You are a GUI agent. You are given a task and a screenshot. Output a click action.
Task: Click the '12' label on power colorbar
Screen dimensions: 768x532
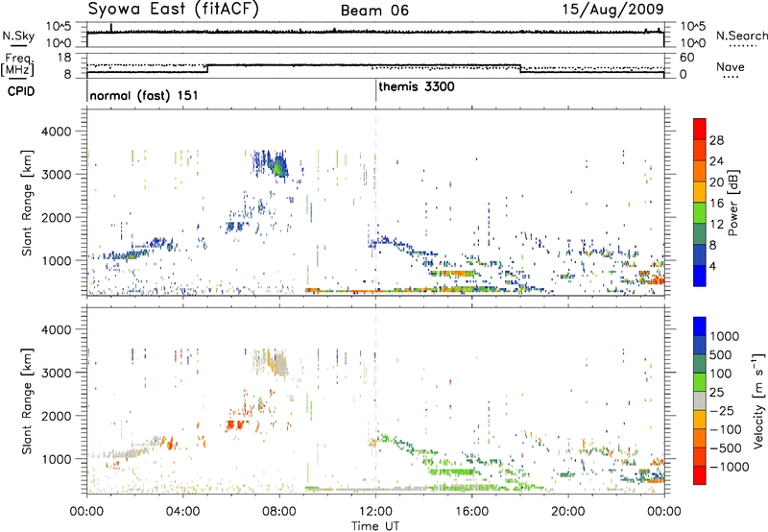pyautogui.click(x=716, y=225)
